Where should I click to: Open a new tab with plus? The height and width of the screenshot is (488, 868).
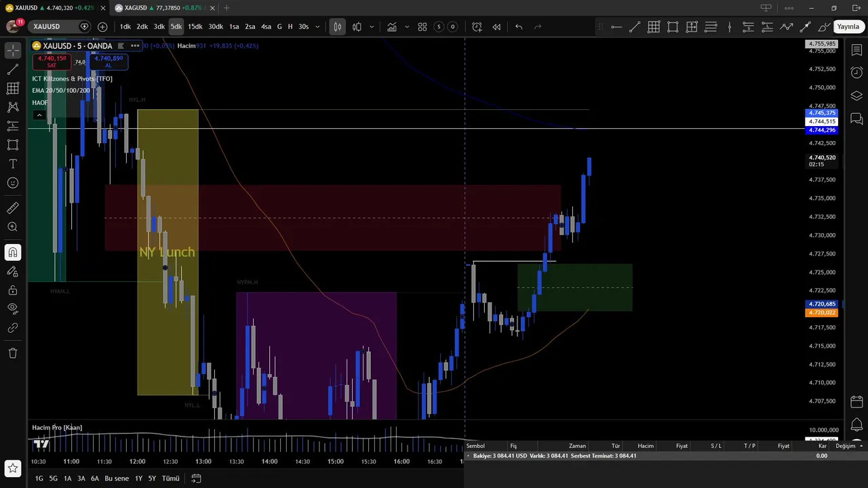pos(226,7)
